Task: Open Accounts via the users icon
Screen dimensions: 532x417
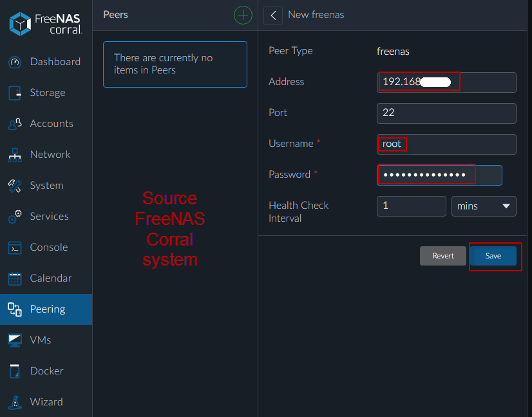Action: (x=15, y=124)
